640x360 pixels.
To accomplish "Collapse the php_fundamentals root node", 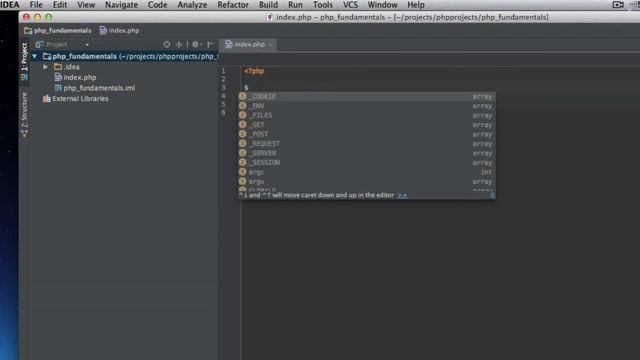I will coord(35,56).
